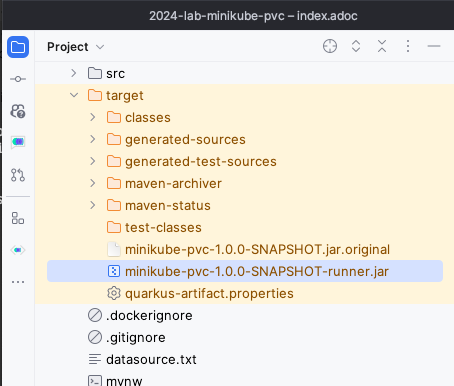The width and height of the screenshot is (454, 386).
Task: Collapse the target folder
Action: [x=74, y=95]
